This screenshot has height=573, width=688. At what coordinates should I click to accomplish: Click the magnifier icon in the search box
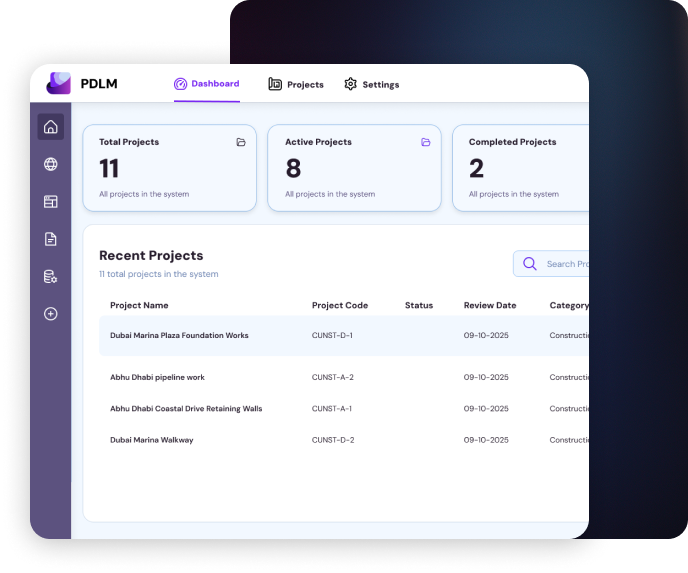(529, 264)
